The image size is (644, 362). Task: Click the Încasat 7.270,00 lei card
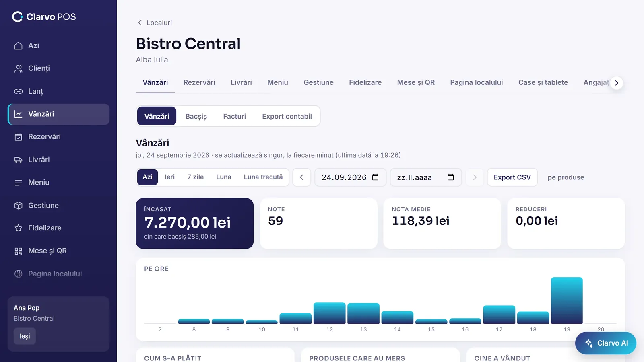(194, 223)
